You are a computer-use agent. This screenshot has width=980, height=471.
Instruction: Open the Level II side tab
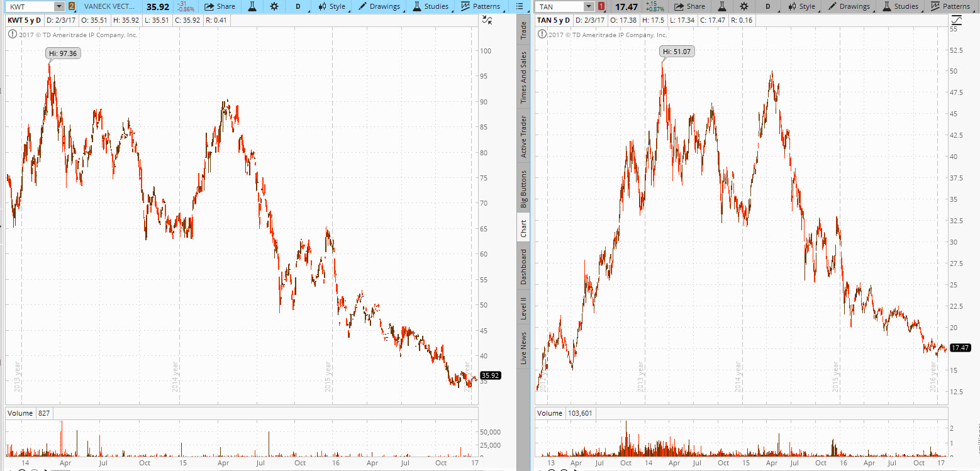point(523,308)
